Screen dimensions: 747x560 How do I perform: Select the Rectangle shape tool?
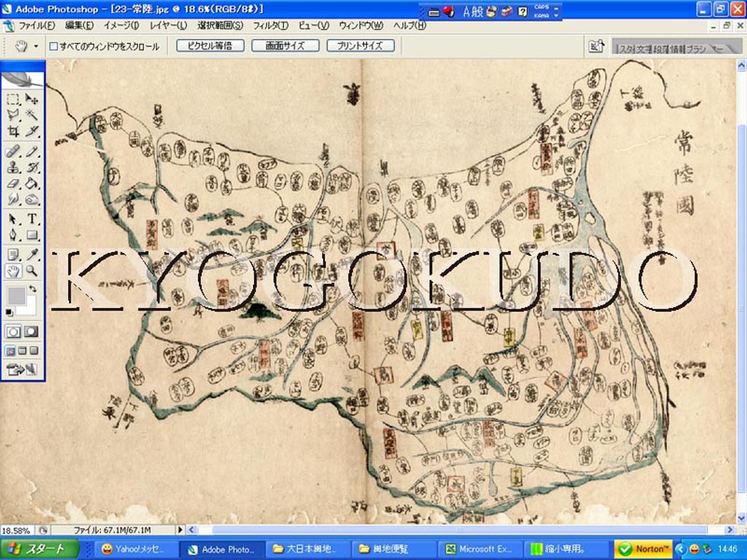pyautogui.click(x=31, y=235)
